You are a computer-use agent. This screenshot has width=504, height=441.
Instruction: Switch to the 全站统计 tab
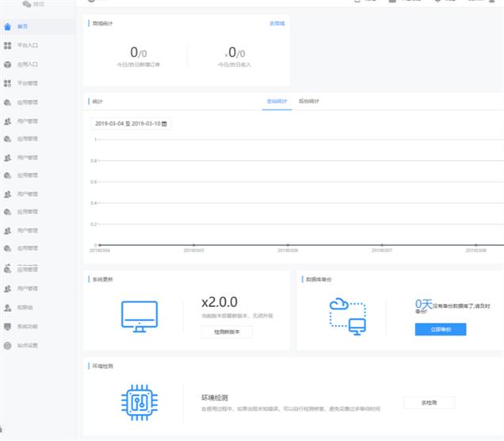pyautogui.click(x=278, y=102)
